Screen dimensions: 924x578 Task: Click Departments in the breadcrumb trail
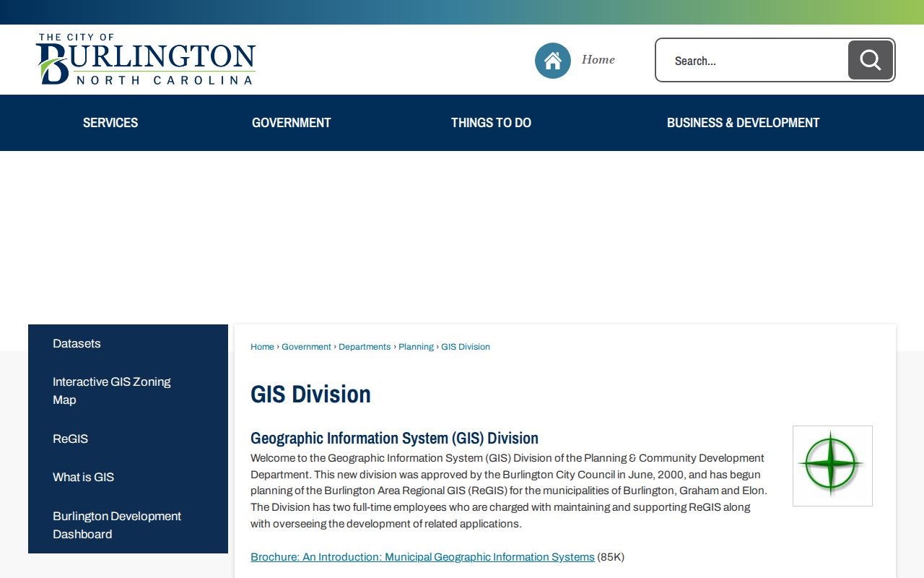click(365, 347)
